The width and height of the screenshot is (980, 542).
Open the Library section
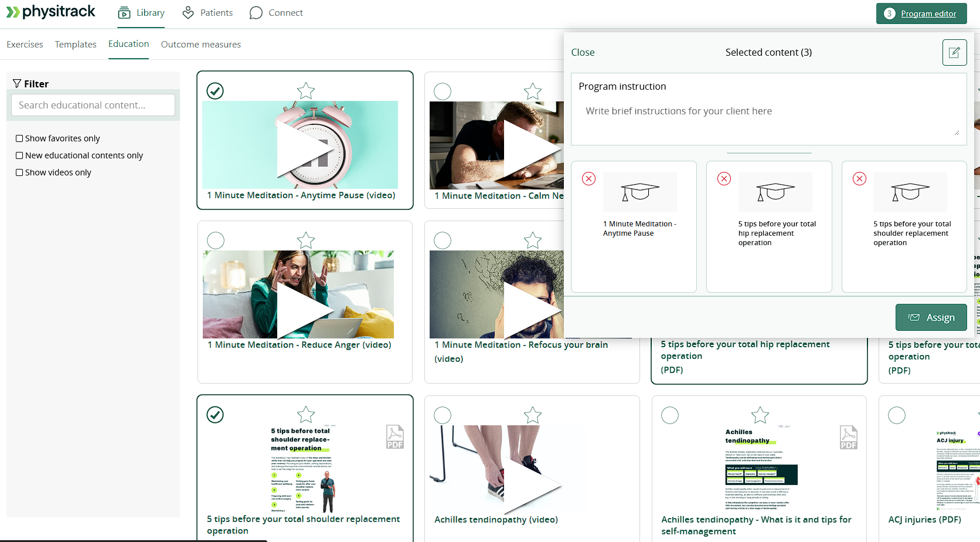pos(141,13)
